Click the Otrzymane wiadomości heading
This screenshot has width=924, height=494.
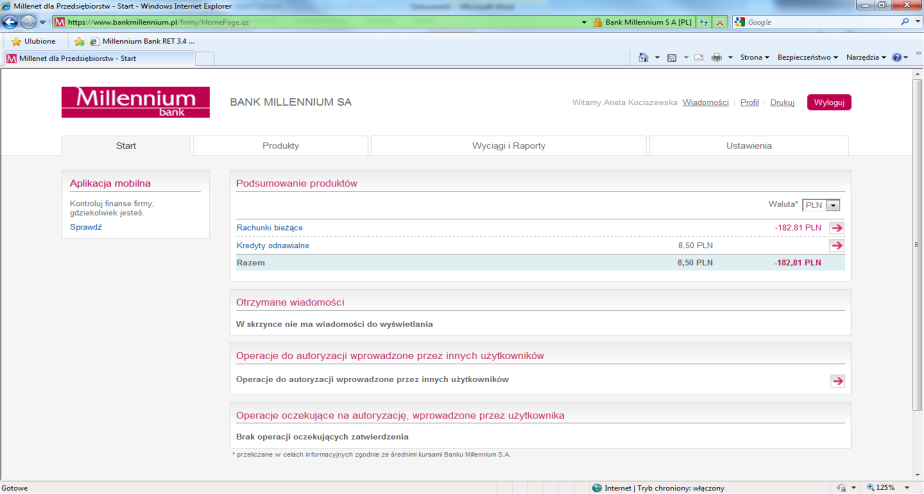[x=290, y=302]
